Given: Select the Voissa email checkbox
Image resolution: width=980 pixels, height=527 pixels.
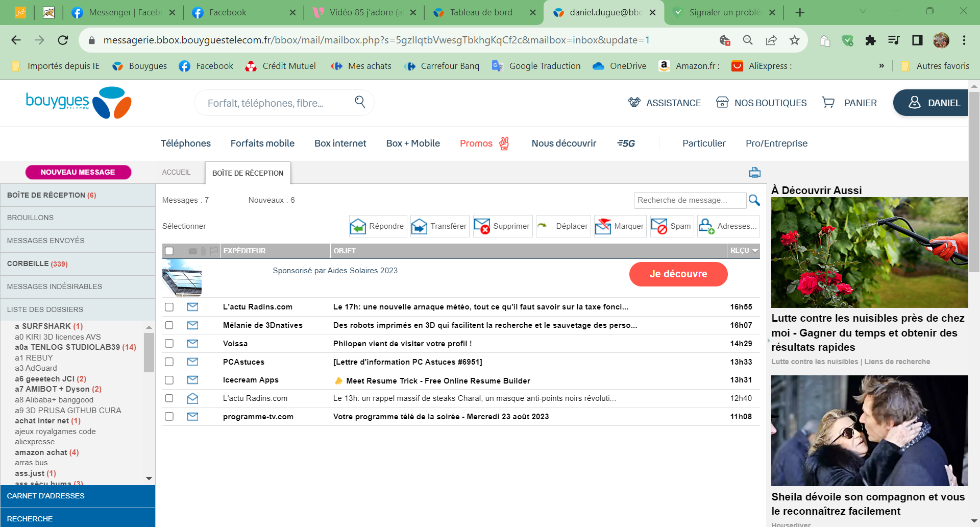Looking at the screenshot, I should pos(169,343).
